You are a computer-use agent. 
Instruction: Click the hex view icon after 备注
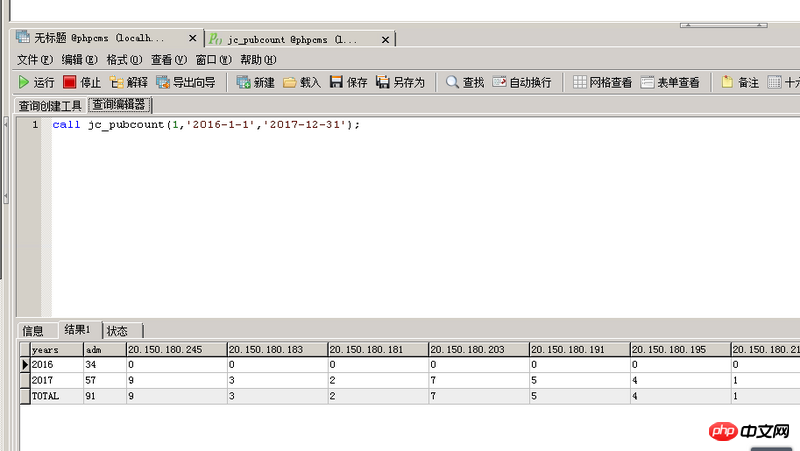(774, 82)
